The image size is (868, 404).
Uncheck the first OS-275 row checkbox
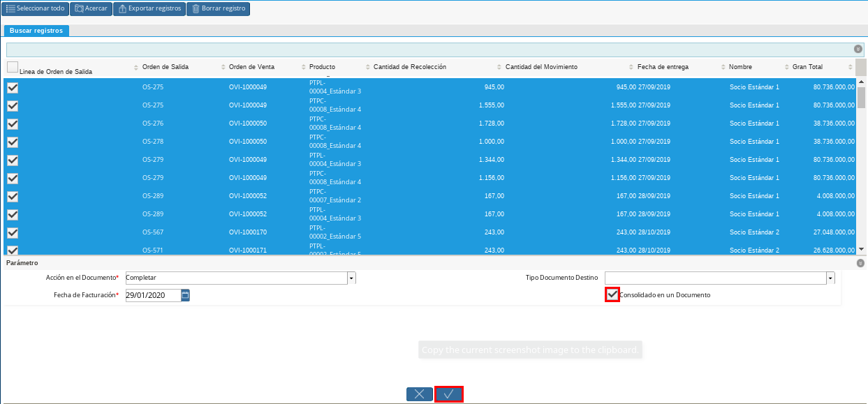tap(13, 88)
